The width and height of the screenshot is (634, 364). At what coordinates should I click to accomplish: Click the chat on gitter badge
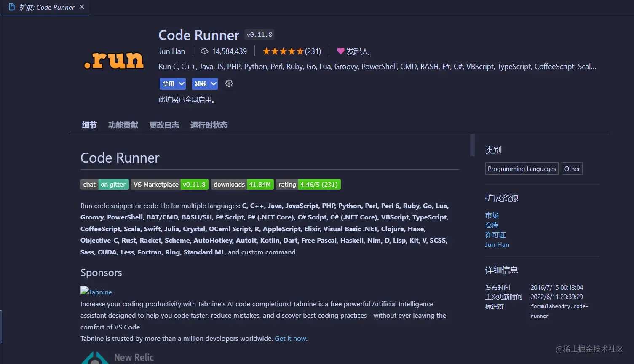pos(104,185)
